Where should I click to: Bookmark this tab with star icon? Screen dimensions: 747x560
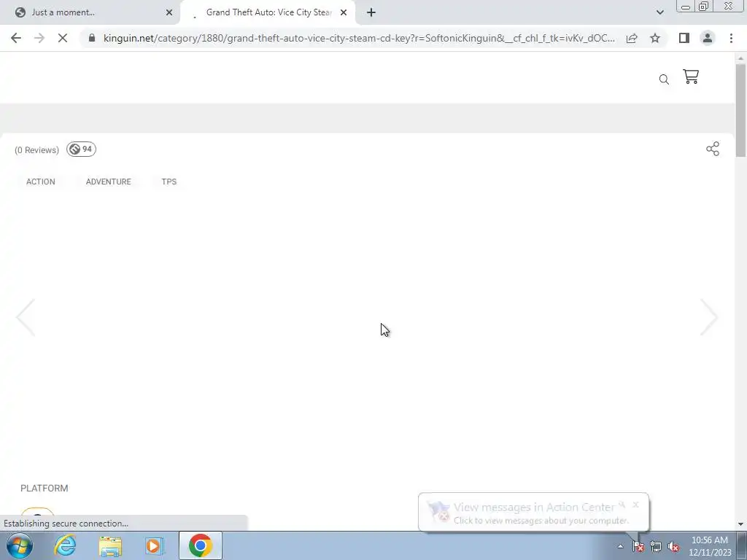coord(655,38)
